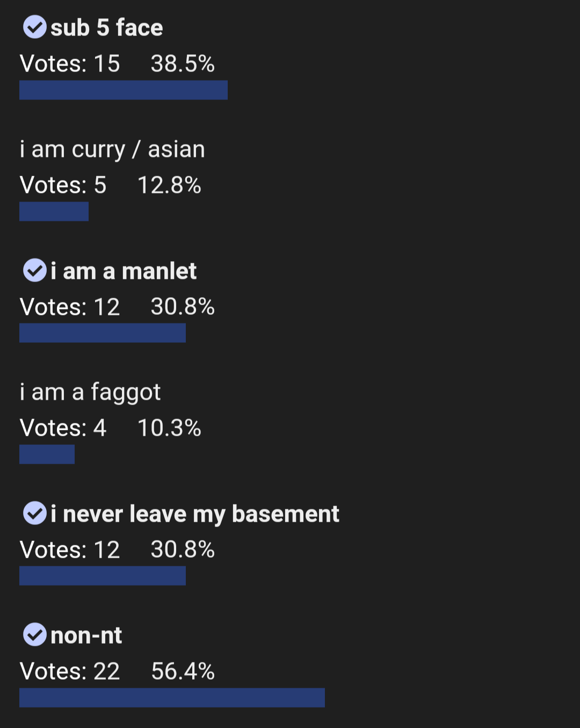
Task: Click the checkmark icon beside non-nt
Action: click(35, 635)
